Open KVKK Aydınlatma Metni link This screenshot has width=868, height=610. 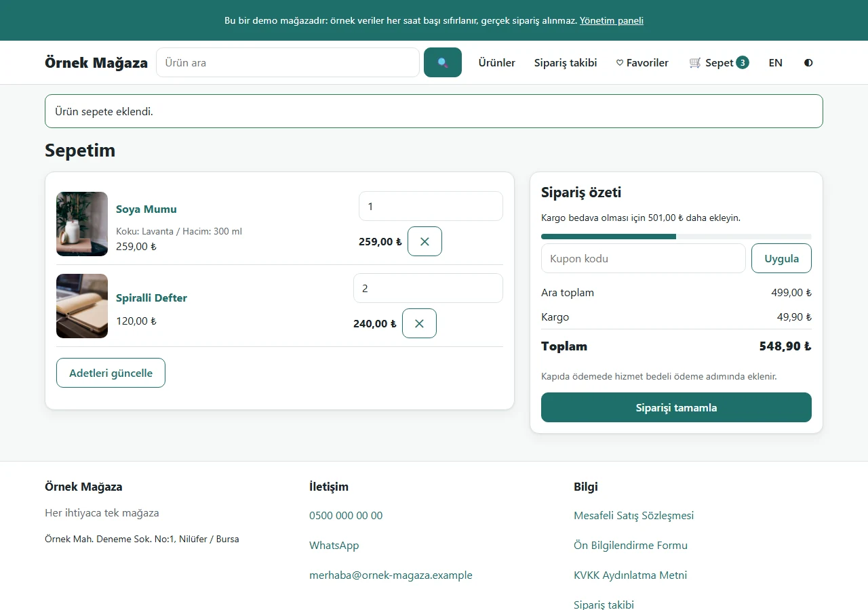click(x=630, y=575)
